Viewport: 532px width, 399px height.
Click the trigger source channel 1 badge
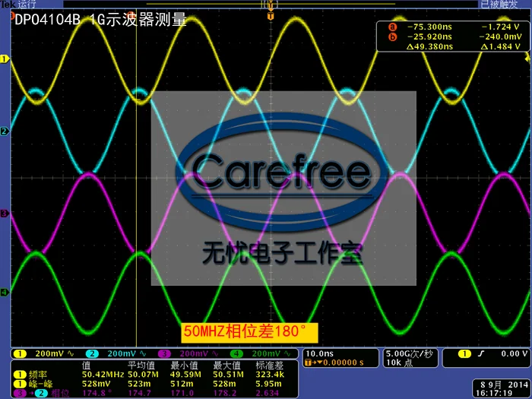[464, 354]
